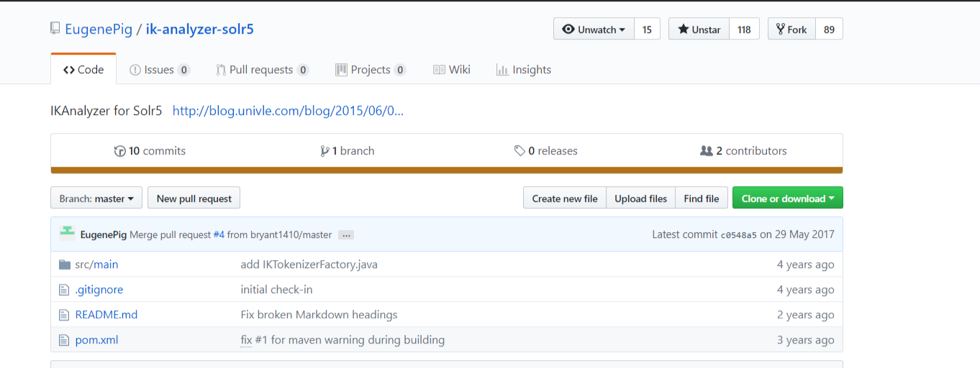Open the pom.xml file
Image resolution: width=980 pixels, height=368 pixels.
[x=96, y=340]
